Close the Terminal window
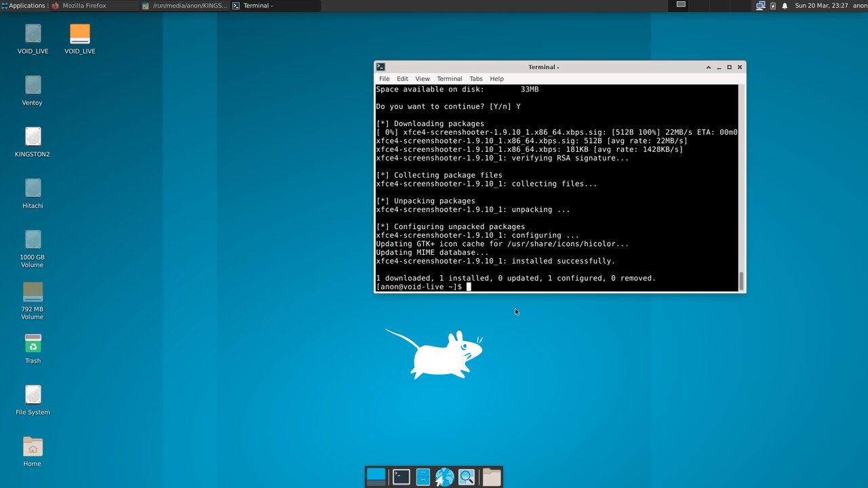This screenshot has width=868, height=488. [x=740, y=67]
